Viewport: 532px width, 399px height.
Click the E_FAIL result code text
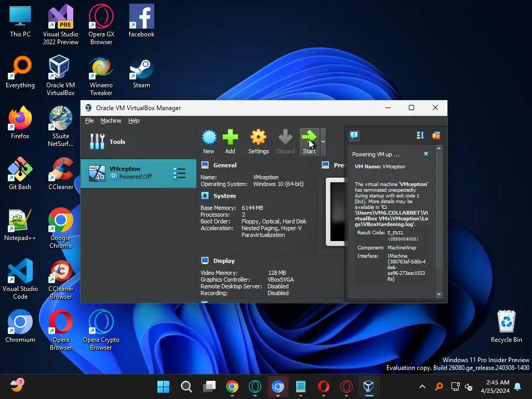click(x=395, y=233)
